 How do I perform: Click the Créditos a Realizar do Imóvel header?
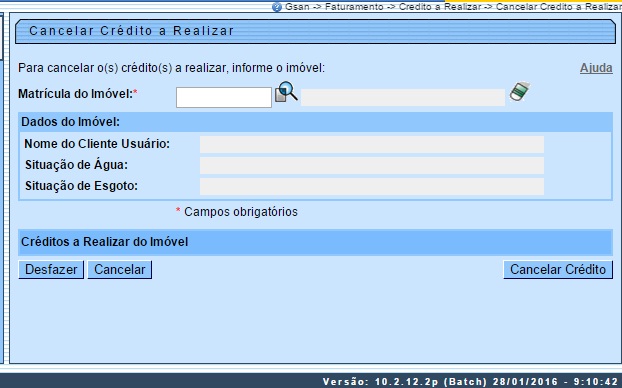click(x=315, y=242)
